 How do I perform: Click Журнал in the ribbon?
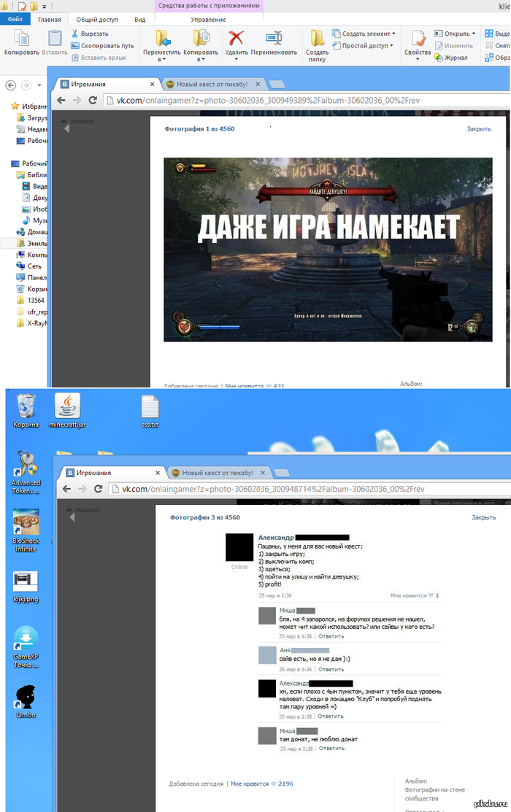pos(451,58)
